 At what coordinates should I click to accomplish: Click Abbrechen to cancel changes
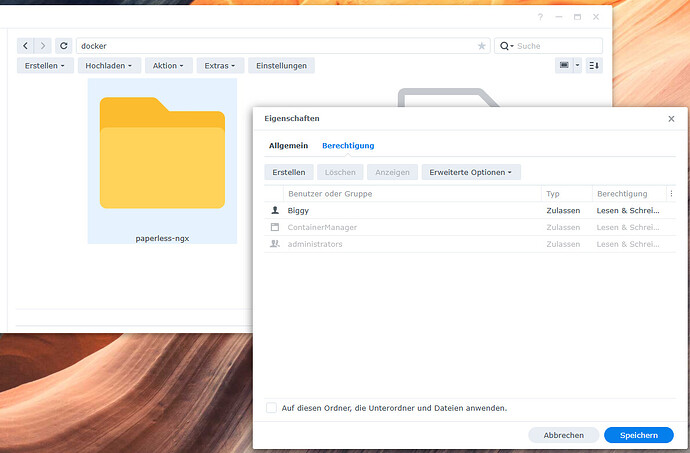pyautogui.click(x=563, y=435)
